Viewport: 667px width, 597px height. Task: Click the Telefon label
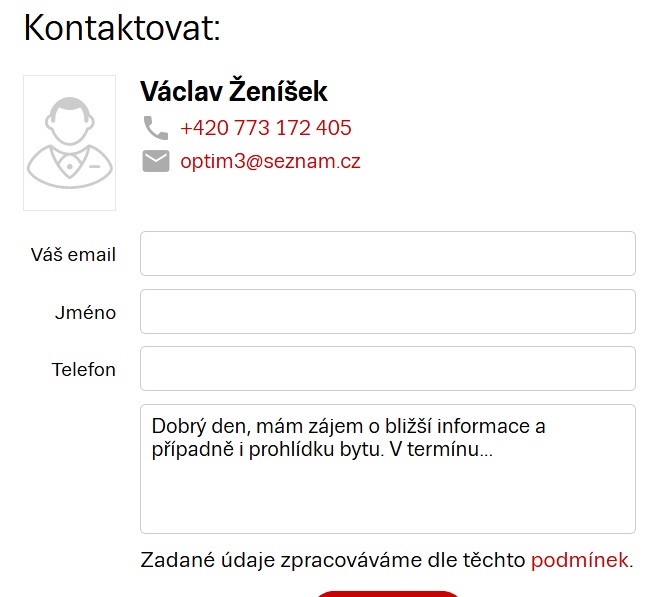[x=83, y=369]
